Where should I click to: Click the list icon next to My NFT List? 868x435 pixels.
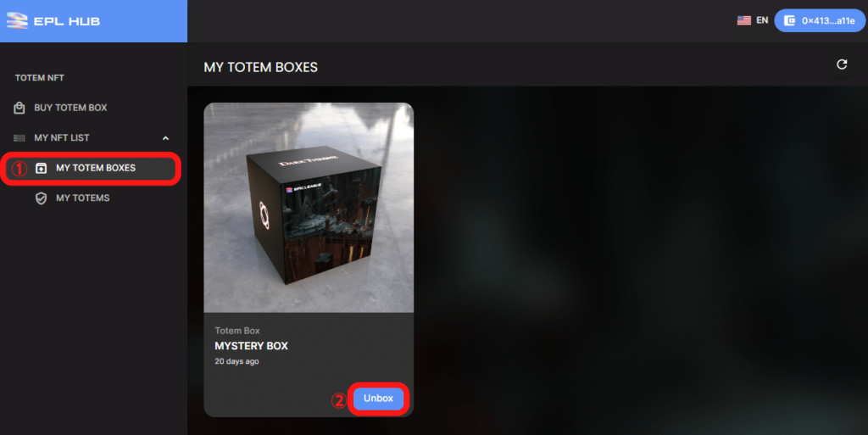(19, 138)
